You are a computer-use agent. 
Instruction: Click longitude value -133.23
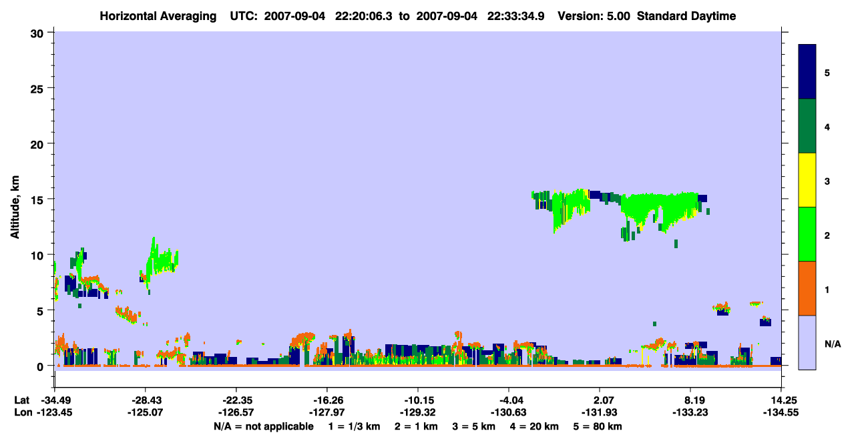690,412
